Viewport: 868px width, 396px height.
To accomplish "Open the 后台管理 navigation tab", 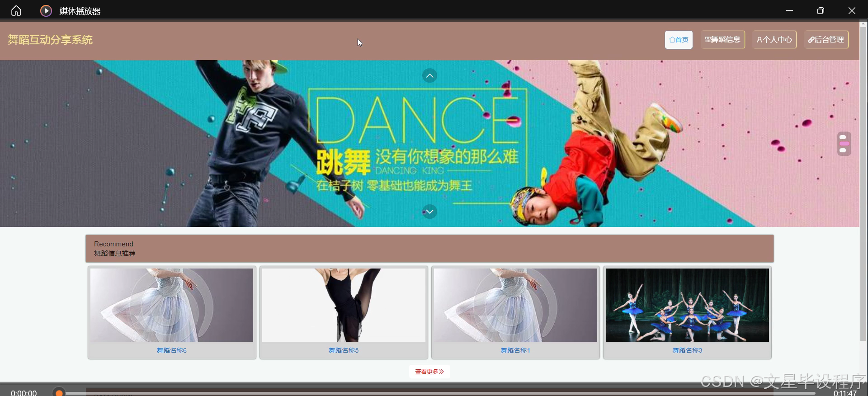I will pyautogui.click(x=826, y=40).
